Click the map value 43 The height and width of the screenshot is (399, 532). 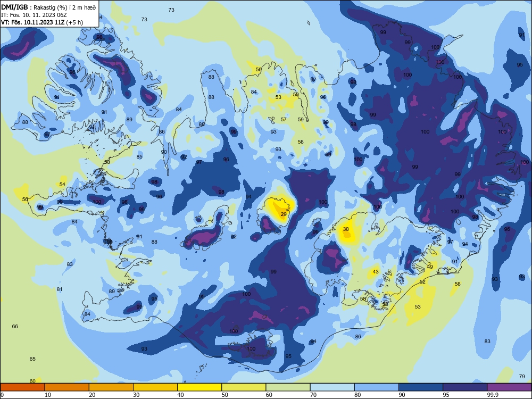click(376, 271)
